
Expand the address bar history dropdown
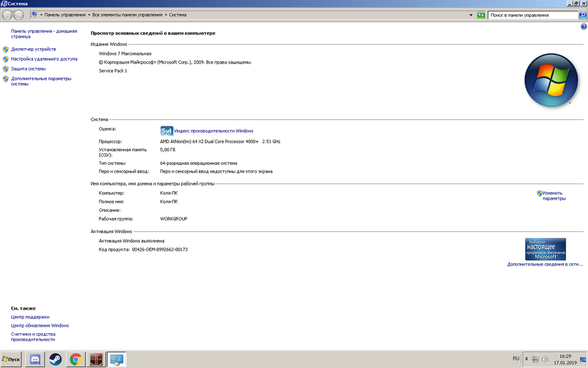click(x=471, y=15)
